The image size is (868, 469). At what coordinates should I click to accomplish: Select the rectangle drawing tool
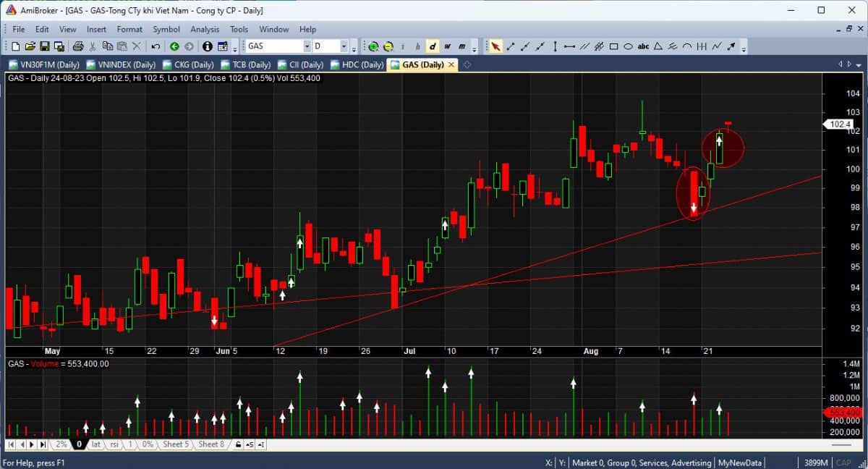613,46
